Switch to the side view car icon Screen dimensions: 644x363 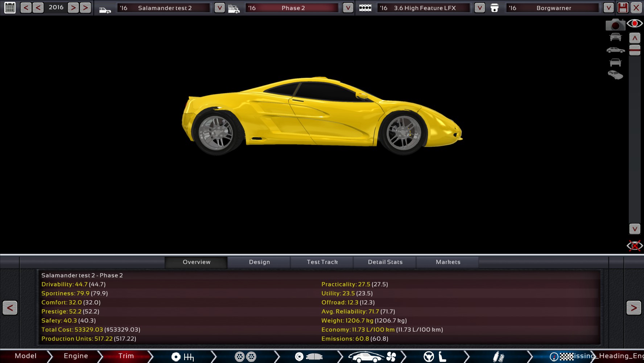pos(616,50)
